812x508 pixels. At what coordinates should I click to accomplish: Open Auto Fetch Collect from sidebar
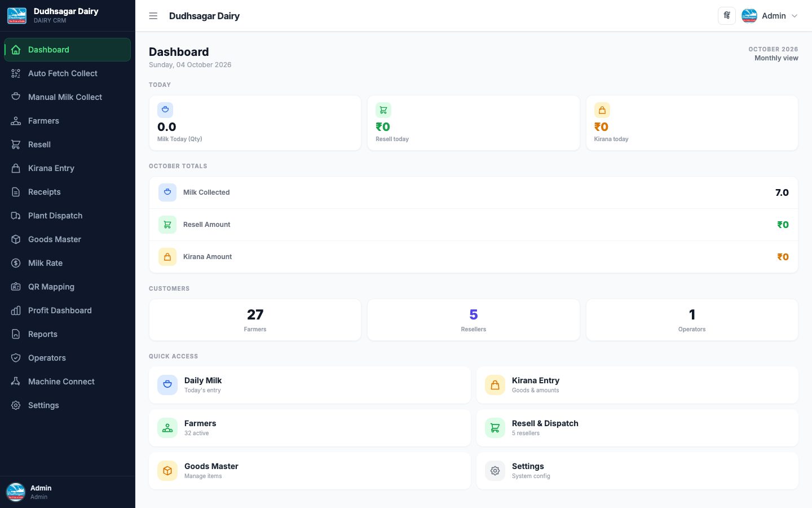coord(68,73)
